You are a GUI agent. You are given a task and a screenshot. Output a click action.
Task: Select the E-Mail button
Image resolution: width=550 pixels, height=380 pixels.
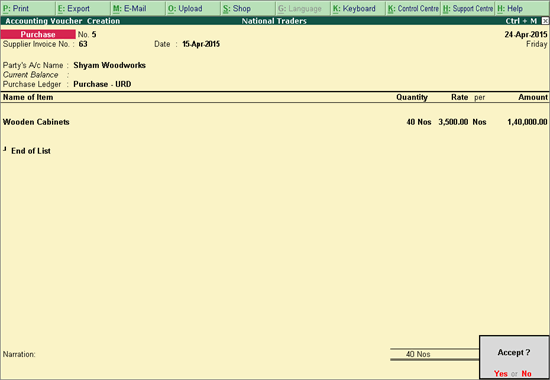[138, 8]
